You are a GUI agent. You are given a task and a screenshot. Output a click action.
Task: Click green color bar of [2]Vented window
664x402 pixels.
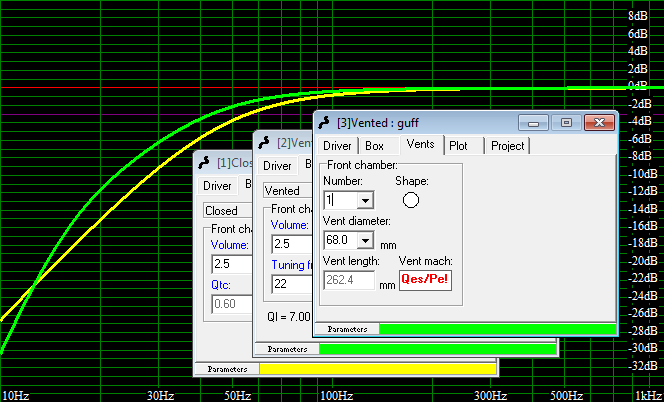437,349
